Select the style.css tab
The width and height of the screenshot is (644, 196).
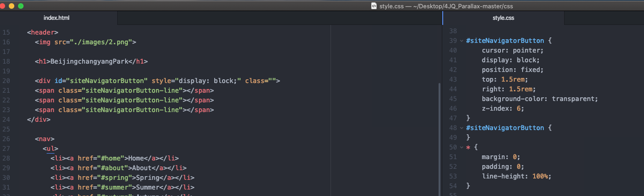pos(503,18)
